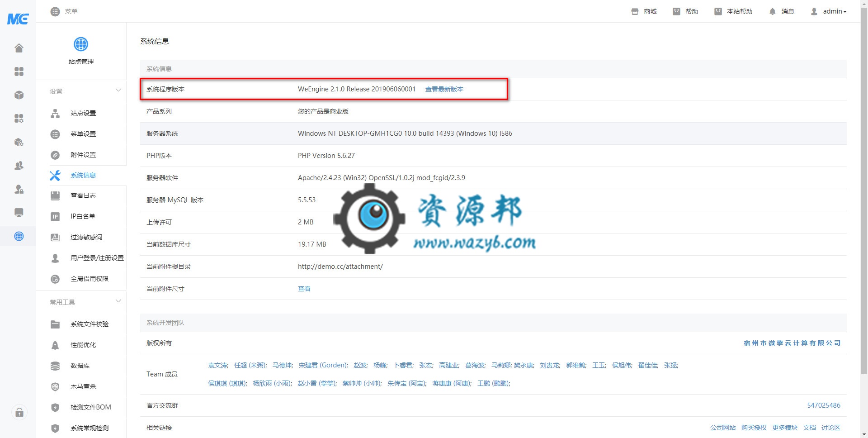Open 查看日志 menu item
Screen dimensions: 868x438
[83, 195]
